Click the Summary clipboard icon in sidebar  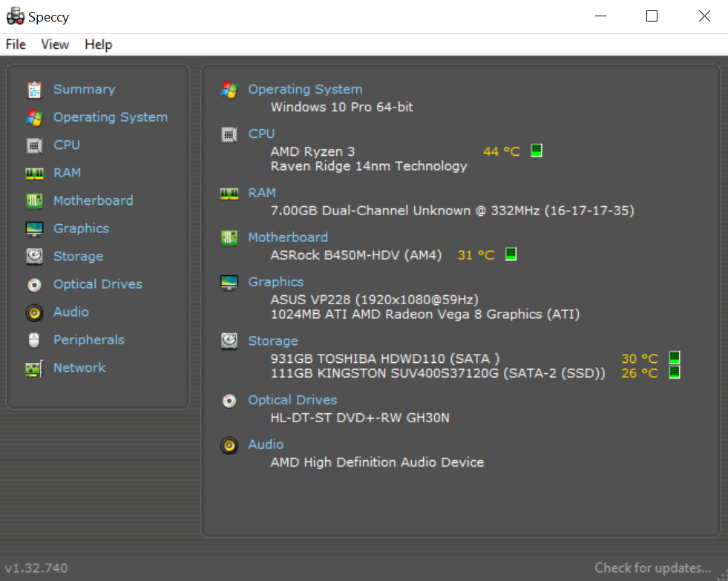tap(34, 90)
